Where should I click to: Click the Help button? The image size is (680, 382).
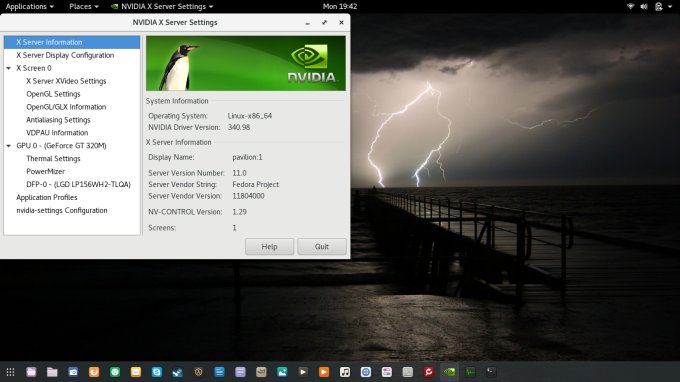point(269,246)
